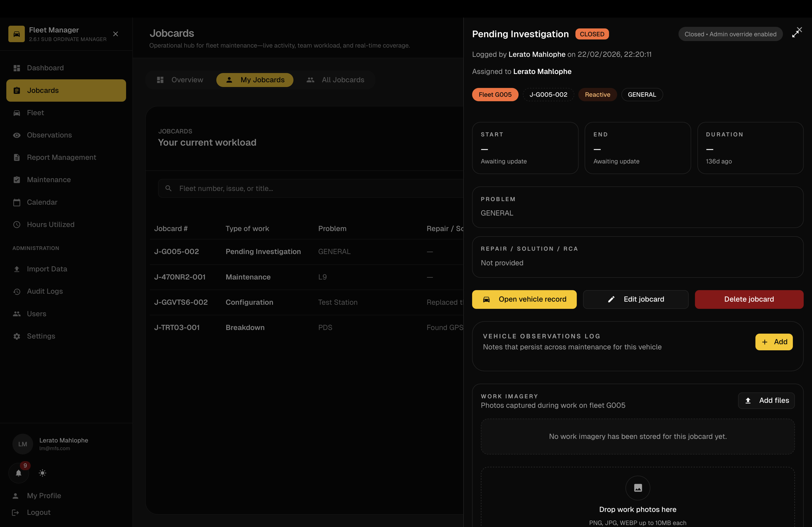The height and width of the screenshot is (527, 812).
Task: Click the END time card
Action: click(638, 148)
